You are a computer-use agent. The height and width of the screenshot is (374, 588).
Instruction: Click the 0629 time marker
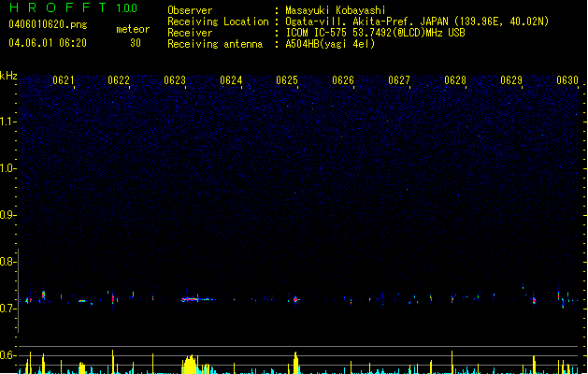511,80
